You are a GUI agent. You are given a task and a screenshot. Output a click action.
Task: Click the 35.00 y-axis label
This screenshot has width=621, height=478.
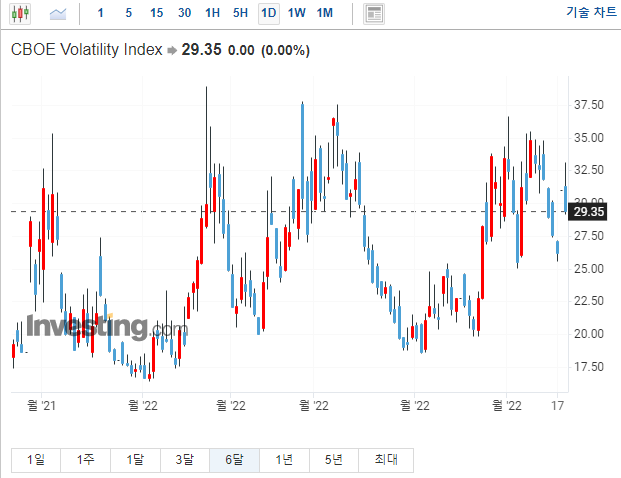pyautogui.click(x=589, y=138)
